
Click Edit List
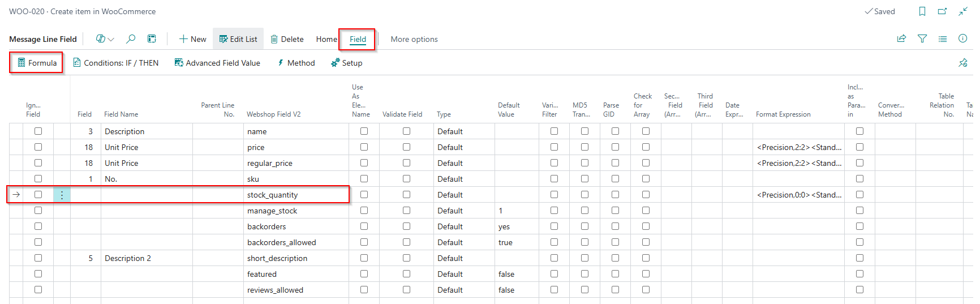click(x=238, y=39)
